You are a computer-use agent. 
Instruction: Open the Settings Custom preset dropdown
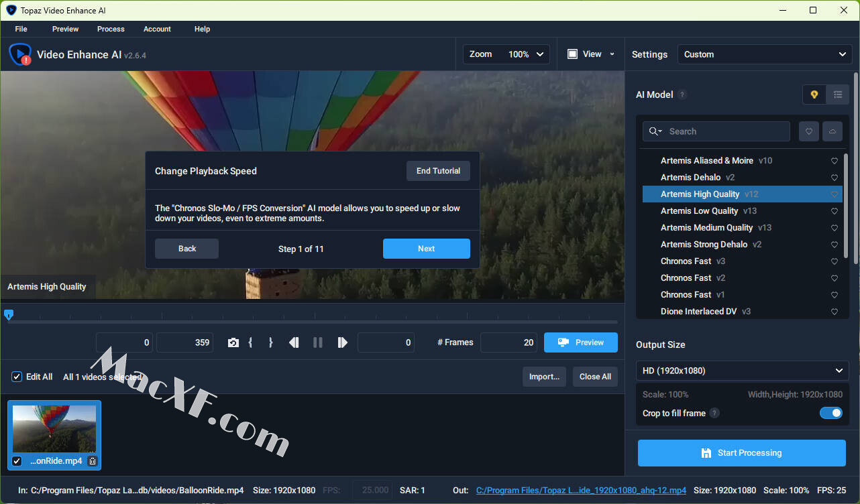765,54
